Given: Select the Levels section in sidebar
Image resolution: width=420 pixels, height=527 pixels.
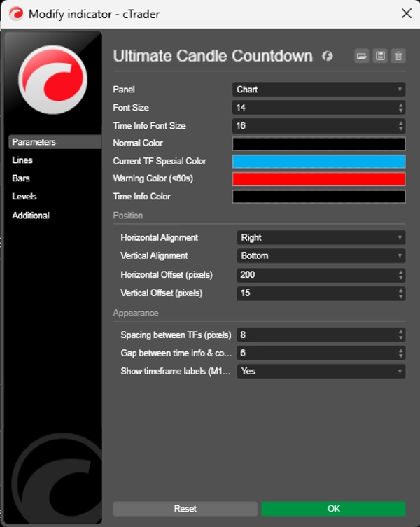Looking at the screenshot, I should [x=24, y=197].
